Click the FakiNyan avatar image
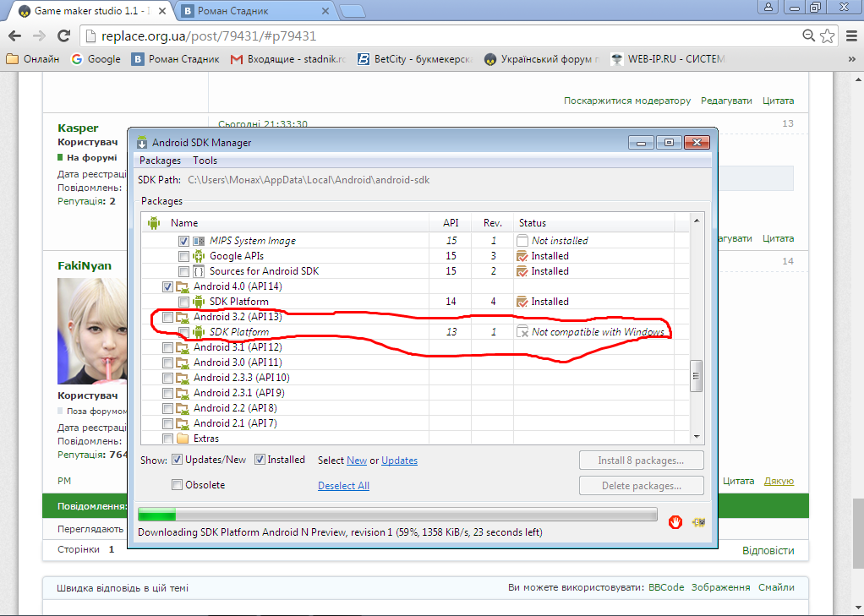Viewport: 864px width, 616px height. pyautogui.click(x=92, y=330)
